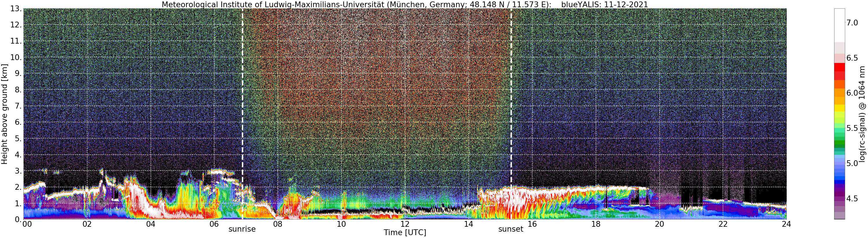Click the height axis tick label 4.
Image resolution: width=868 pixels, height=238 pixels.
[x=18, y=155]
